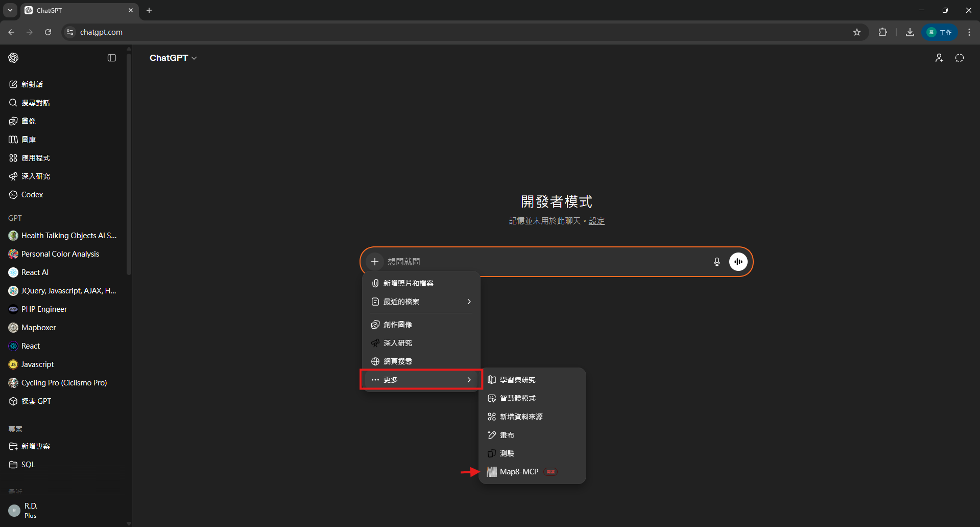Click the ChatGPT logo in sidebar
Viewport: 980px width, 527px height.
tap(14, 58)
